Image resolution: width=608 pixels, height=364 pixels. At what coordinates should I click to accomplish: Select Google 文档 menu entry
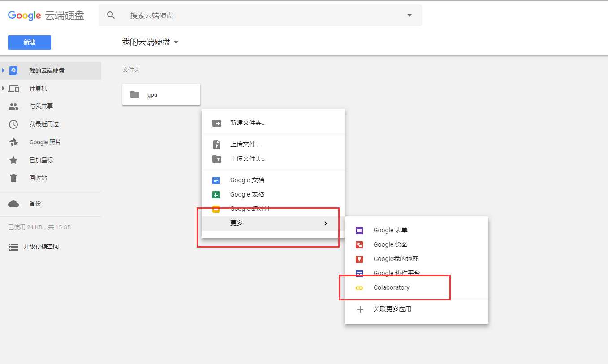tap(273, 180)
